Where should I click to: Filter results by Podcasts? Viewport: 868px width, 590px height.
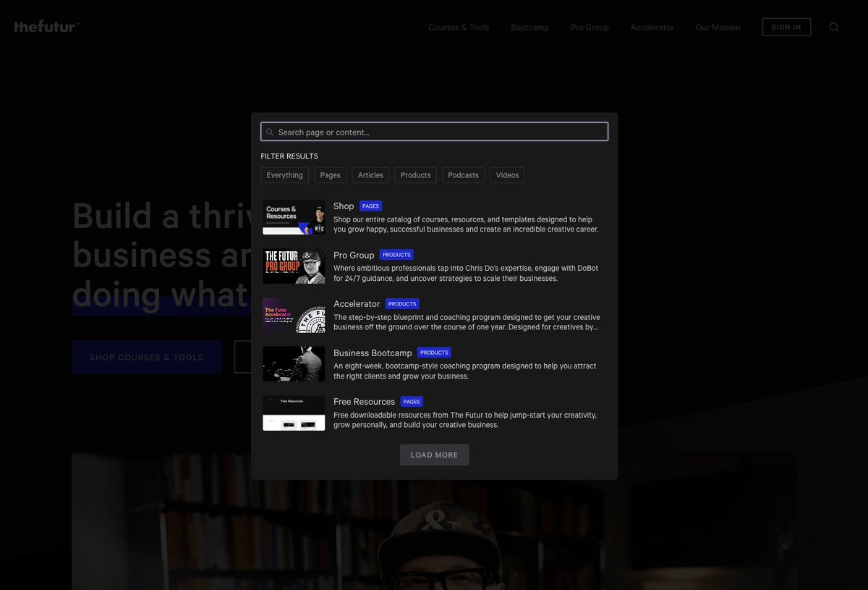click(463, 175)
